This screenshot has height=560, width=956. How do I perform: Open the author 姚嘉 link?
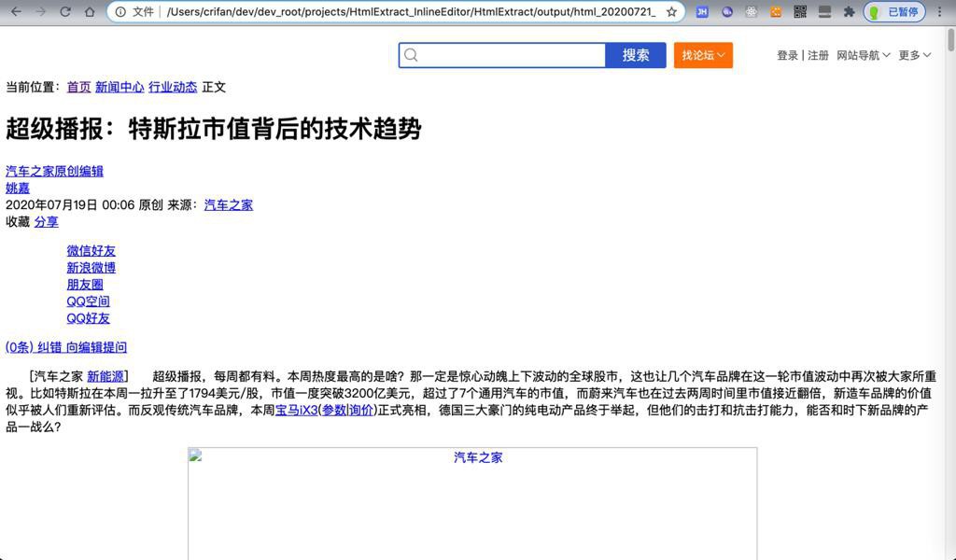click(x=18, y=189)
